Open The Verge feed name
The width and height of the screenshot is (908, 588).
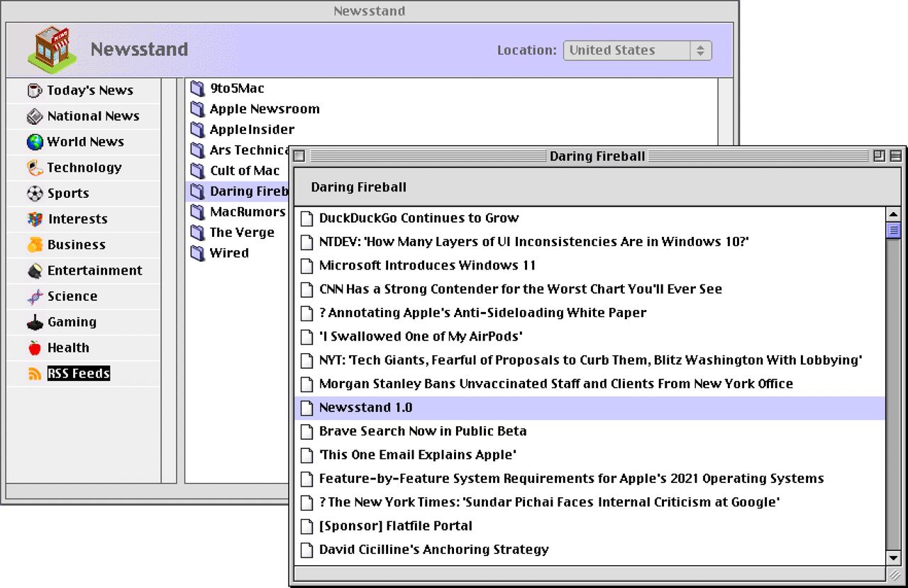pyautogui.click(x=242, y=232)
